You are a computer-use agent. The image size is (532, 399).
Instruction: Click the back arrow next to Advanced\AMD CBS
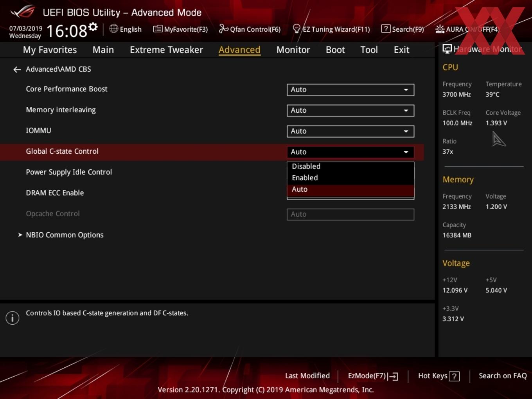pos(17,70)
